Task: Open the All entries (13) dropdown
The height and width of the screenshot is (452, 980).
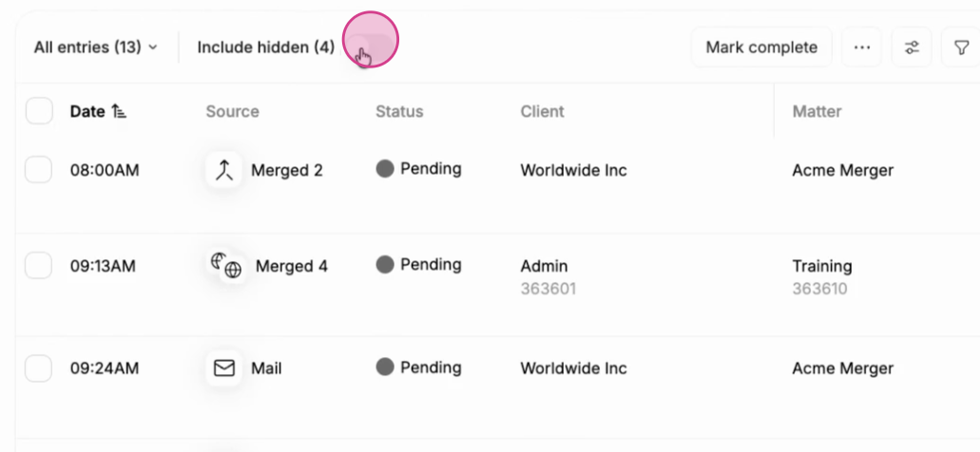Action: click(x=96, y=47)
